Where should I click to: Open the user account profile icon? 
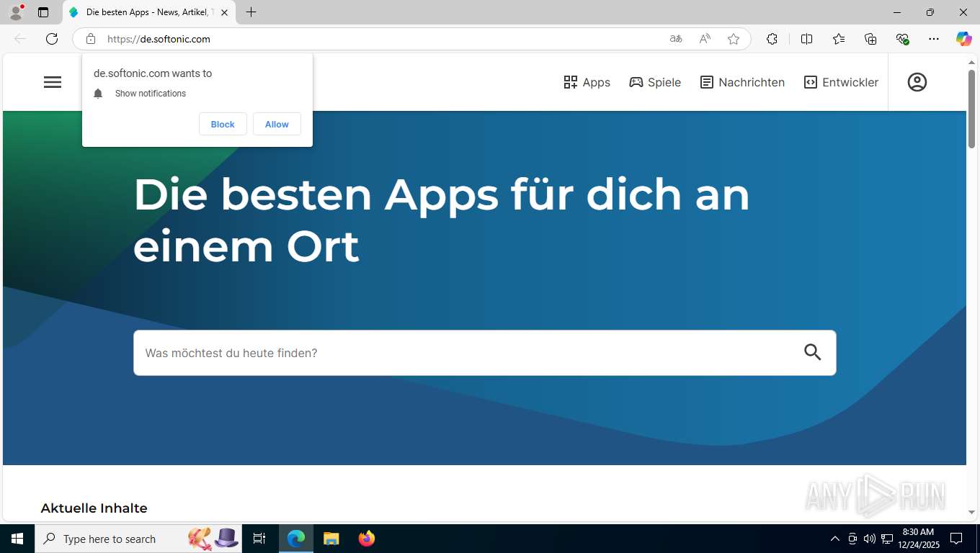(x=917, y=82)
